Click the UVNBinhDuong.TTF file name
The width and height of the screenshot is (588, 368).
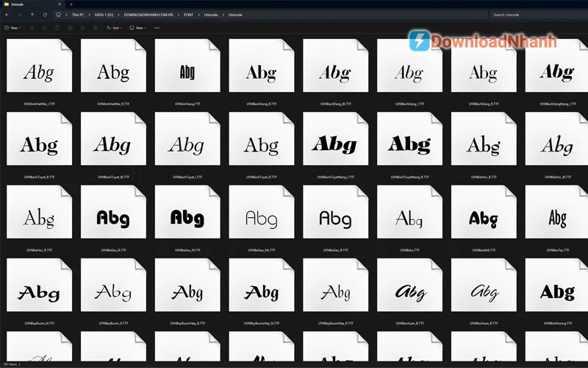558,323
